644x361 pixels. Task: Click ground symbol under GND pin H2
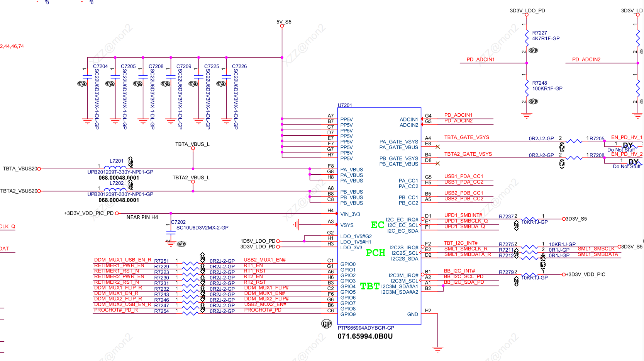[x=437, y=349]
